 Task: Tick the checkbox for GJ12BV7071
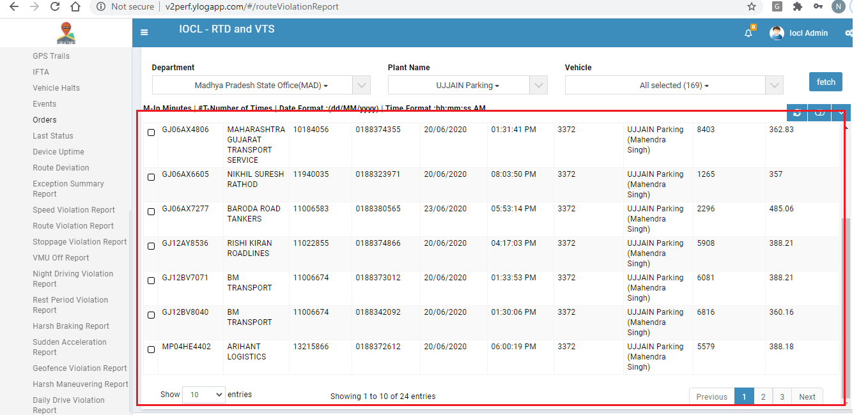click(151, 281)
